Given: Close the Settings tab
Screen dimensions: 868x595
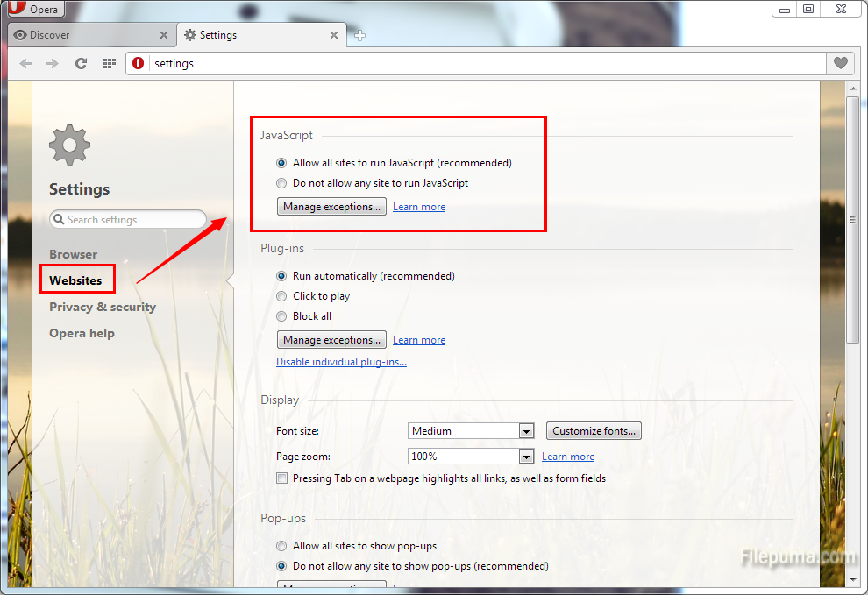Looking at the screenshot, I should (334, 35).
